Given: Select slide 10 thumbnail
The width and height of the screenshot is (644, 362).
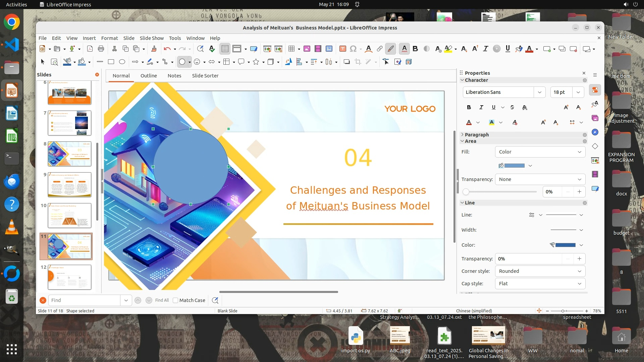Looking at the screenshot, I should (x=69, y=216).
